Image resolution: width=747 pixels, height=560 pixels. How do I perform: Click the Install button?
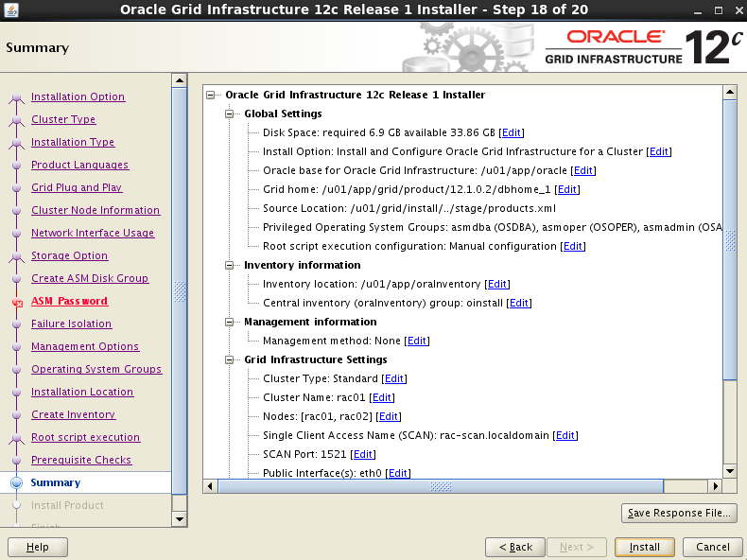point(645,547)
